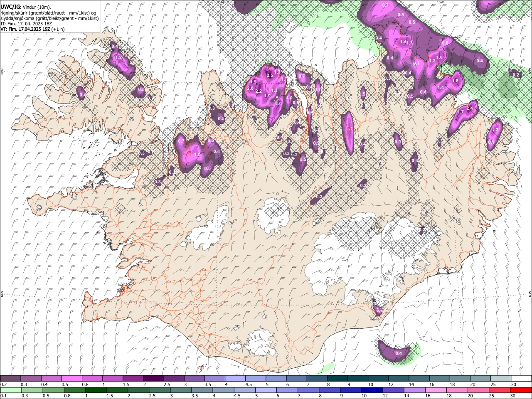Click the lavender upper swatch between 4 and 4.5

[235, 378]
